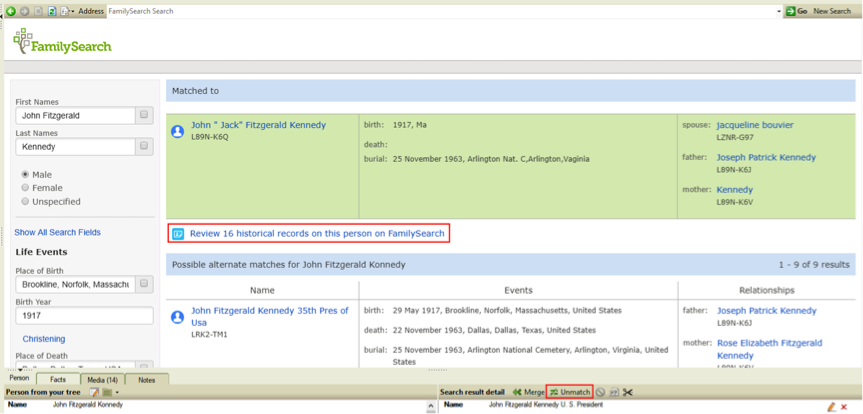Viewport: 863px width, 414px height.
Task: Click the ID text L89N-K6Q
Action: [209, 137]
